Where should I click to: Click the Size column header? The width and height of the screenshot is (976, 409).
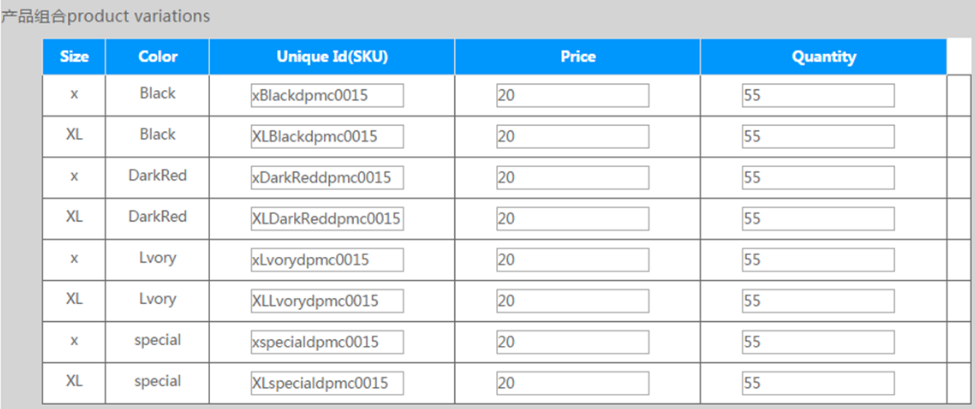tap(74, 57)
